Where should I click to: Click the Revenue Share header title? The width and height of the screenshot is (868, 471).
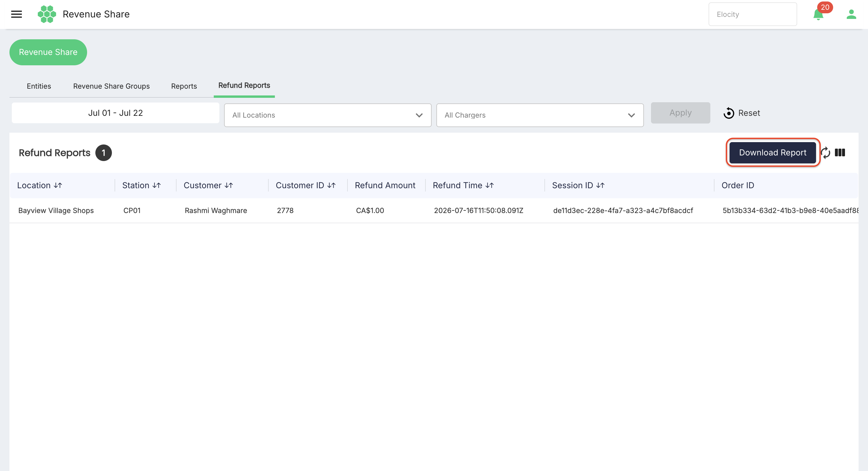coord(96,14)
